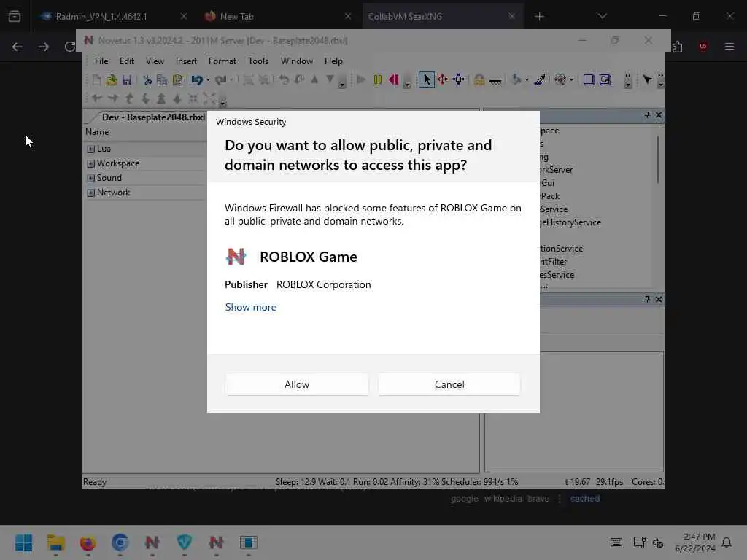This screenshot has width=747, height=560.
Task: Click the Paste clipboard icon
Action: point(178,80)
